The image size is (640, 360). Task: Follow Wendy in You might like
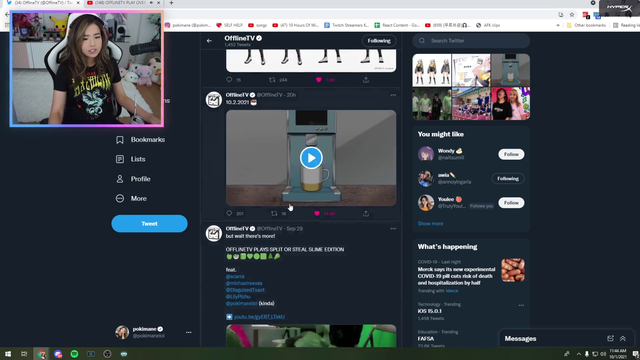point(511,154)
